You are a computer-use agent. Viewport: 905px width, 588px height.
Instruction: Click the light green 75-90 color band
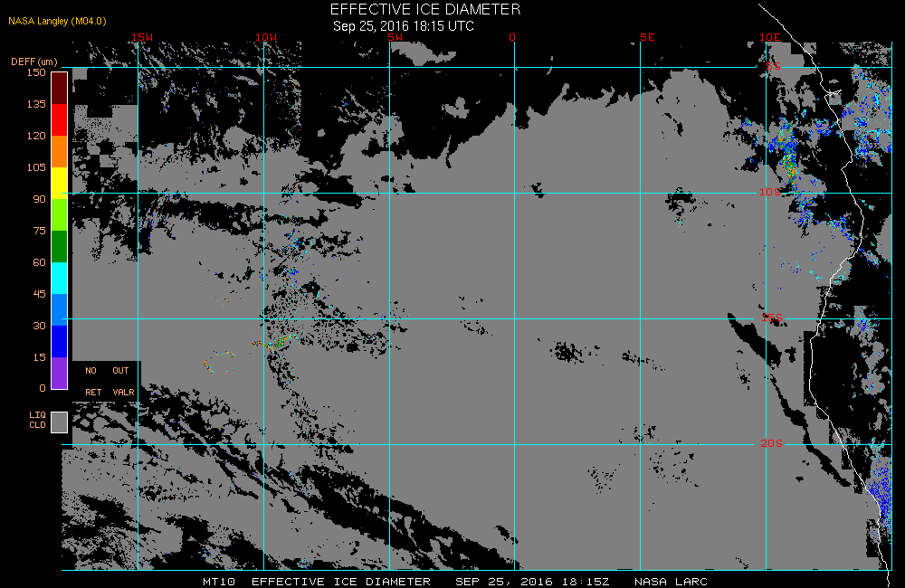click(60, 215)
